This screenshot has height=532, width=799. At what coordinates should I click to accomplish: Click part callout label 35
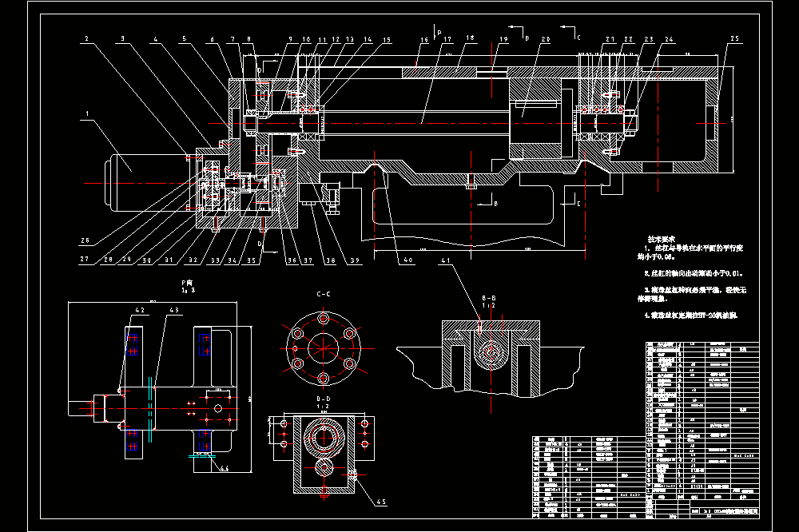coord(252,260)
